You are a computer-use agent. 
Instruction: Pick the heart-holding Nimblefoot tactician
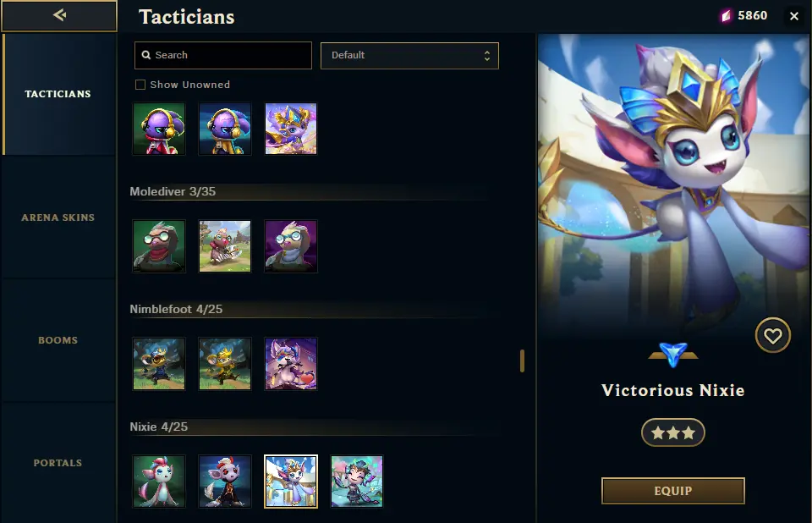tap(290, 364)
